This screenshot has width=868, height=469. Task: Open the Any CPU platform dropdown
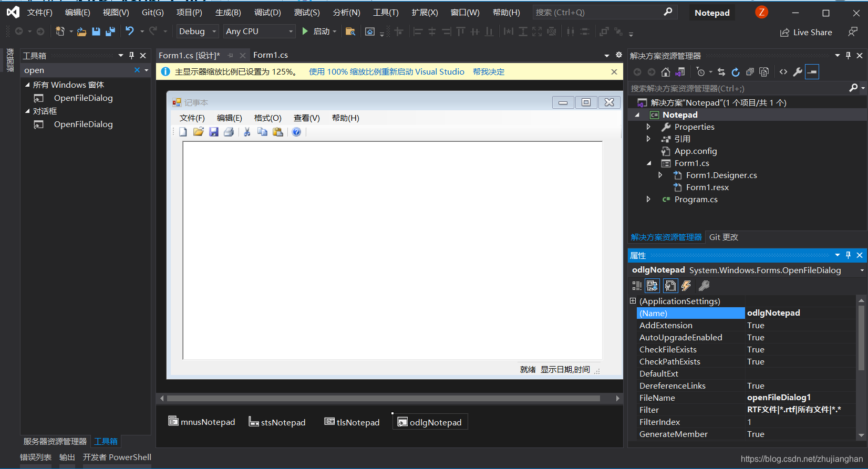pos(259,32)
